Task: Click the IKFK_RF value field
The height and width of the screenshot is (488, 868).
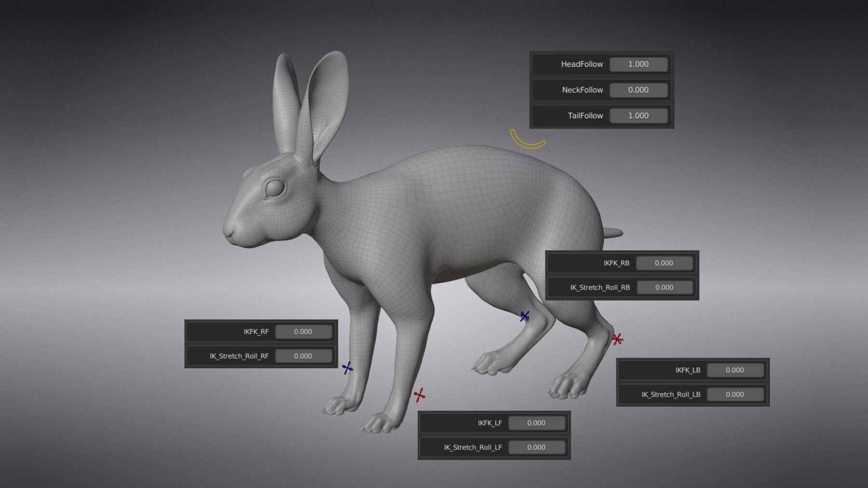Action: pyautogui.click(x=303, y=331)
